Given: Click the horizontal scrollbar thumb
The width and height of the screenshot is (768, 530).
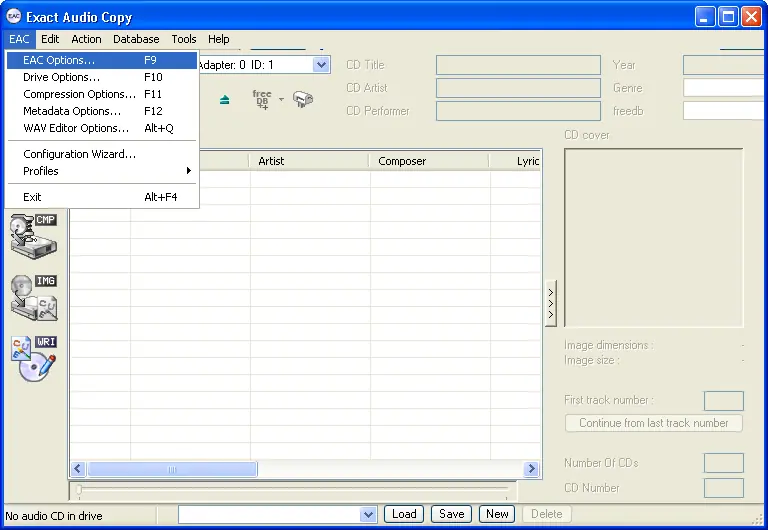Looking at the screenshot, I should pos(172,469).
